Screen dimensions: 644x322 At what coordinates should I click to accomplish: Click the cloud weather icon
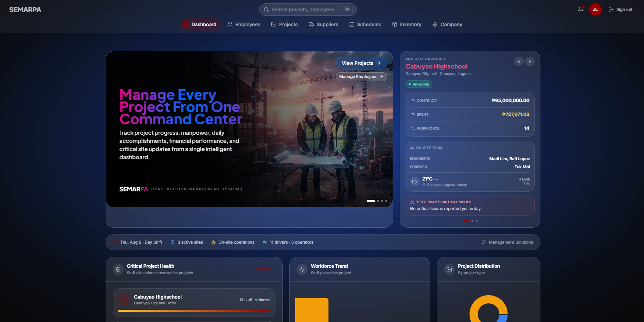pos(415,182)
